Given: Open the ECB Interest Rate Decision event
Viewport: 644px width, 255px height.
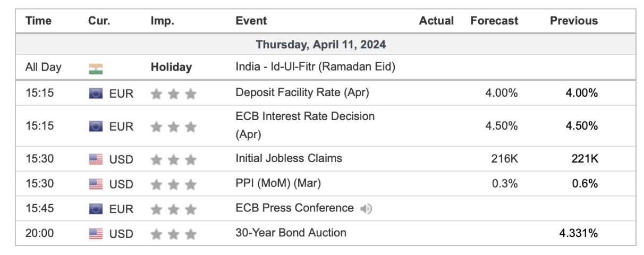Looking at the screenshot, I should point(305,116).
